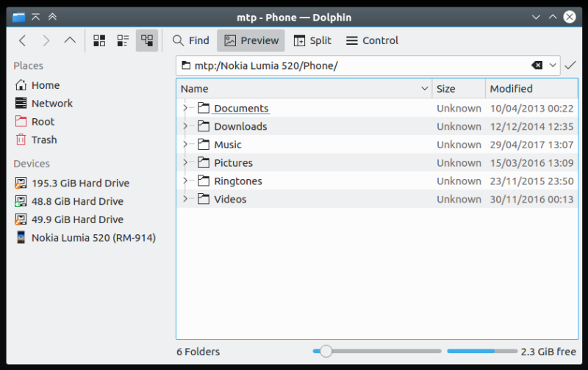Open Network in Places panel
Screen dimensions: 588x370
pyautogui.click(x=44, y=103)
